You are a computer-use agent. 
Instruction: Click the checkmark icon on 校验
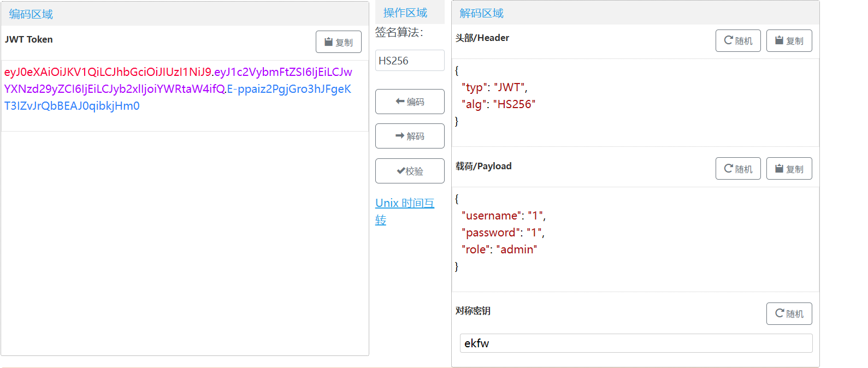pyautogui.click(x=400, y=171)
